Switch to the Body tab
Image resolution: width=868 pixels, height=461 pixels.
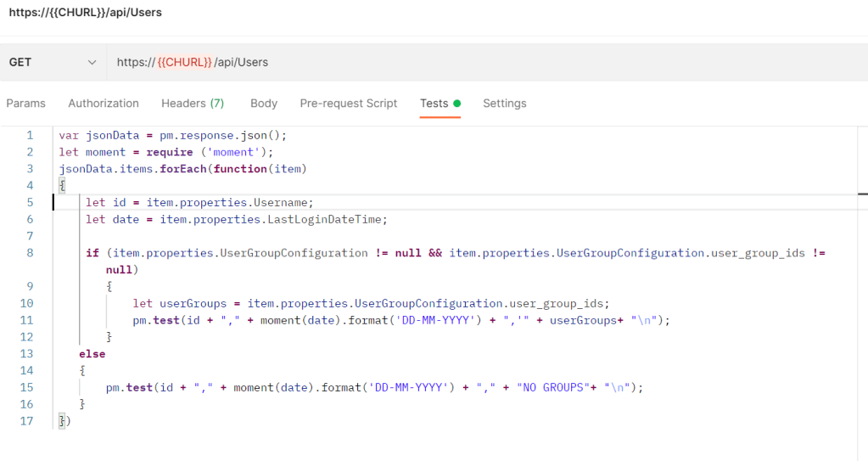(x=264, y=104)
